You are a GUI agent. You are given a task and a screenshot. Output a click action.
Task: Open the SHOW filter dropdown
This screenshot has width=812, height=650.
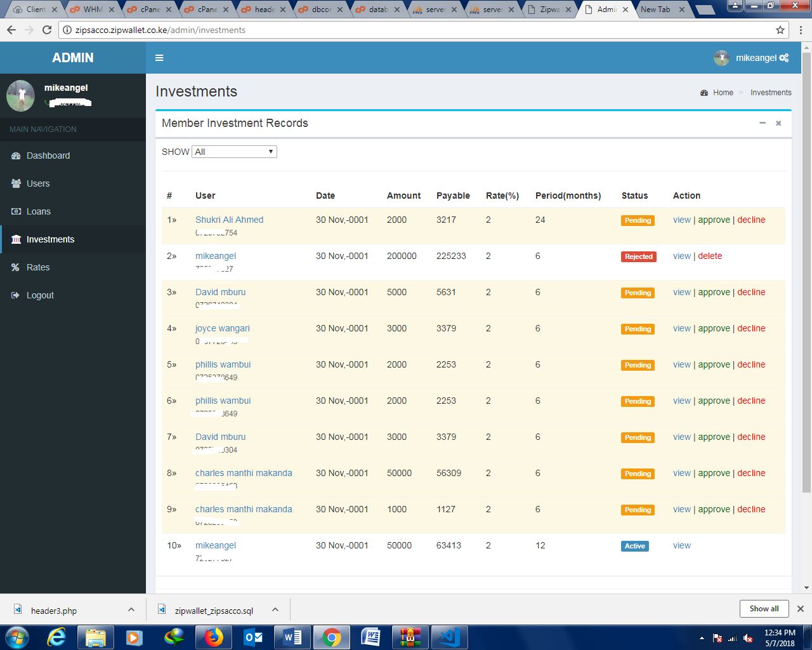pyautogui.click(x=234, y=152)
